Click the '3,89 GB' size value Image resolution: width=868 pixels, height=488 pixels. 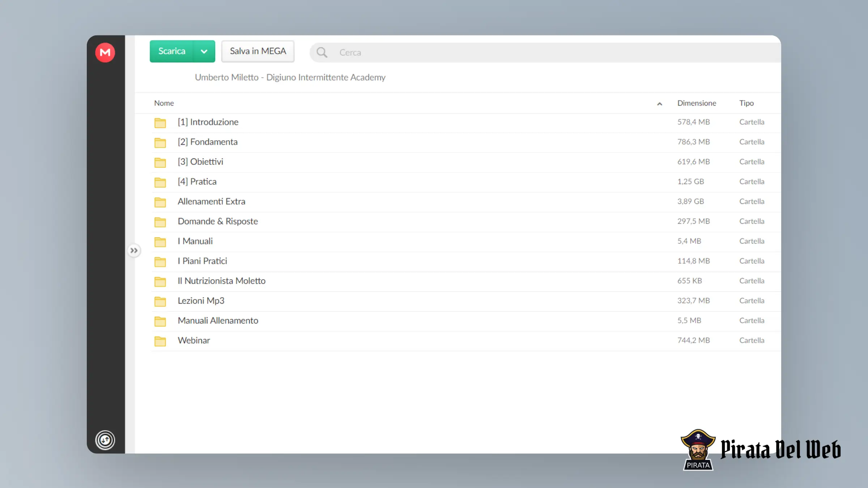click(691, 201)
